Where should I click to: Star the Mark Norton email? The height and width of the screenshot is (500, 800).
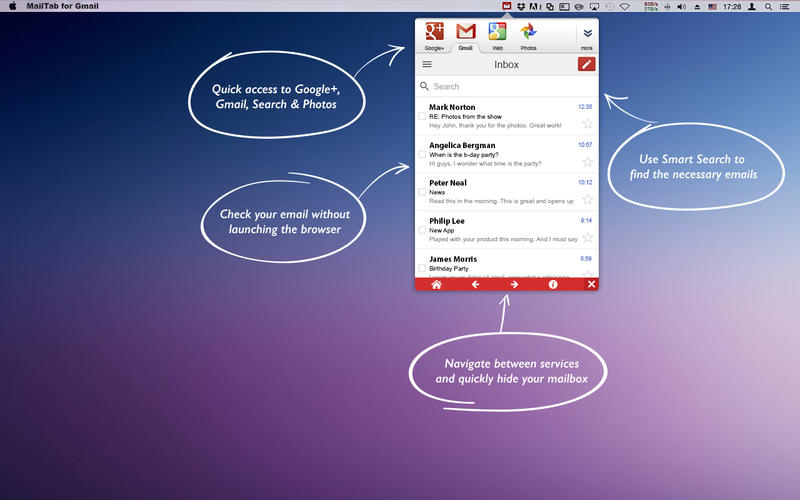pos(588,123)
